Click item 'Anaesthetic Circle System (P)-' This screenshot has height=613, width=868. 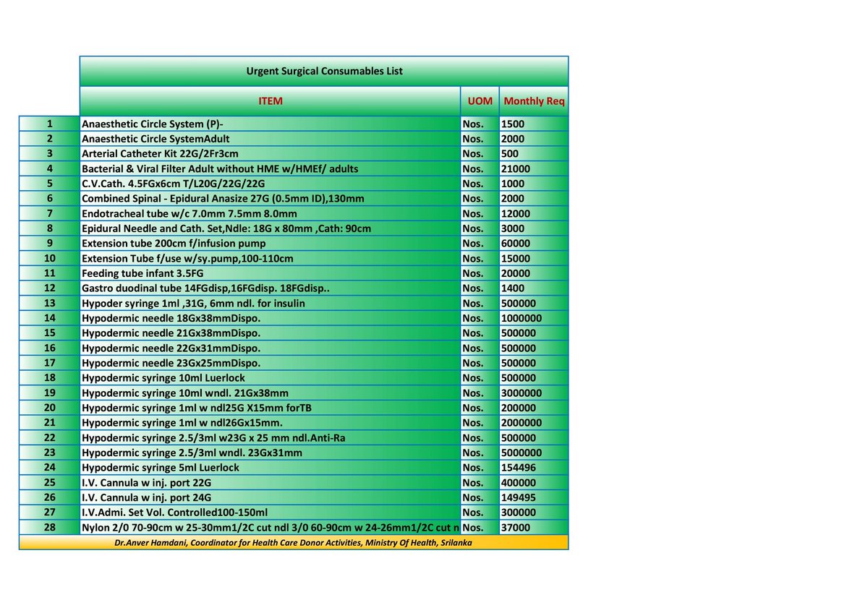(153, 124)
